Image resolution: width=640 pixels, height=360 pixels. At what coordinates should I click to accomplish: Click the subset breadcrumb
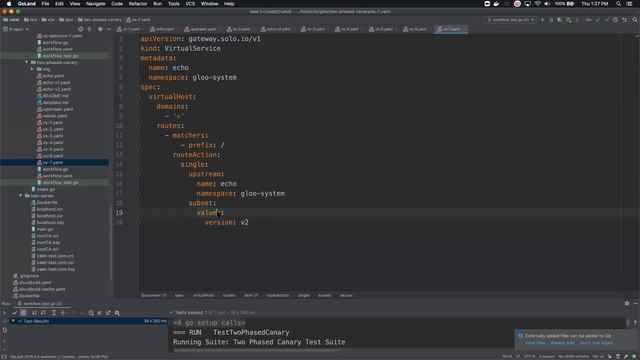click(325, 296)
